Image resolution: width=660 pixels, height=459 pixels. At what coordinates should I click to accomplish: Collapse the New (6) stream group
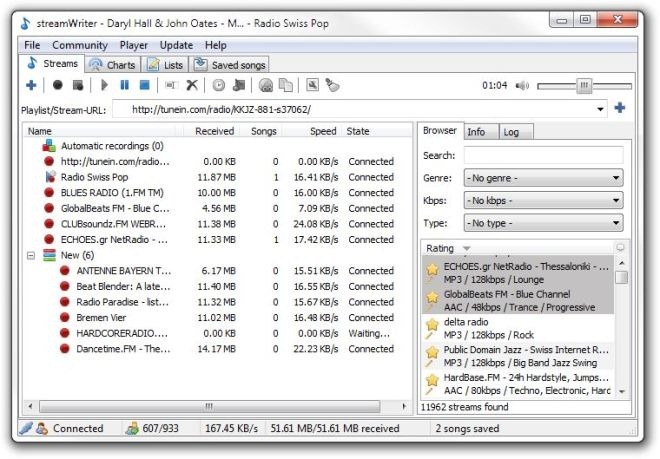(31, 255)
